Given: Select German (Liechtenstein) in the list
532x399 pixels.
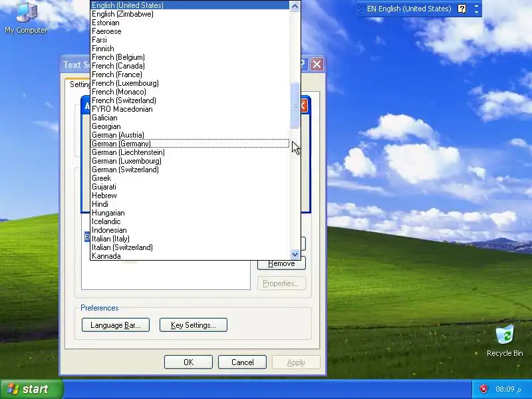Looking at the screenshot, I should click(190, 152).
